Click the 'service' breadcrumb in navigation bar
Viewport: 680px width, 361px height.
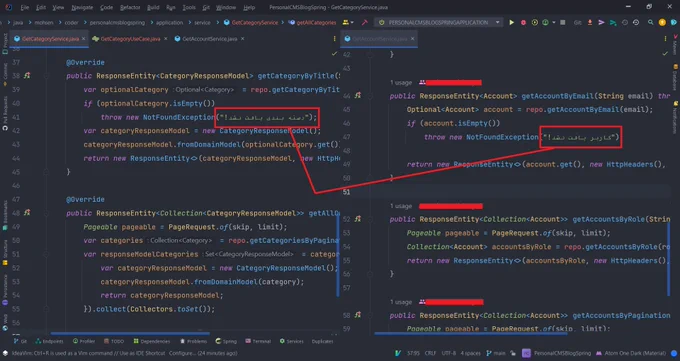[202, 23]
